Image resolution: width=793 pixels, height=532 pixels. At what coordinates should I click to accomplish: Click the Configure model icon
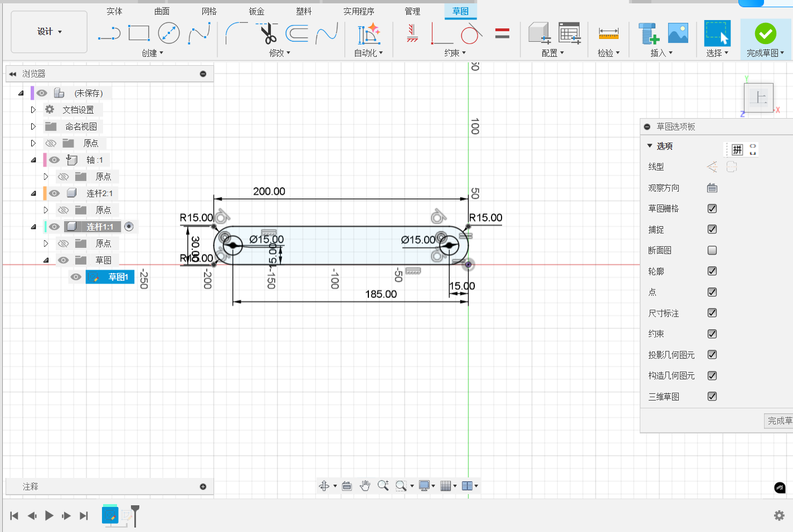(x=539, y=33)
